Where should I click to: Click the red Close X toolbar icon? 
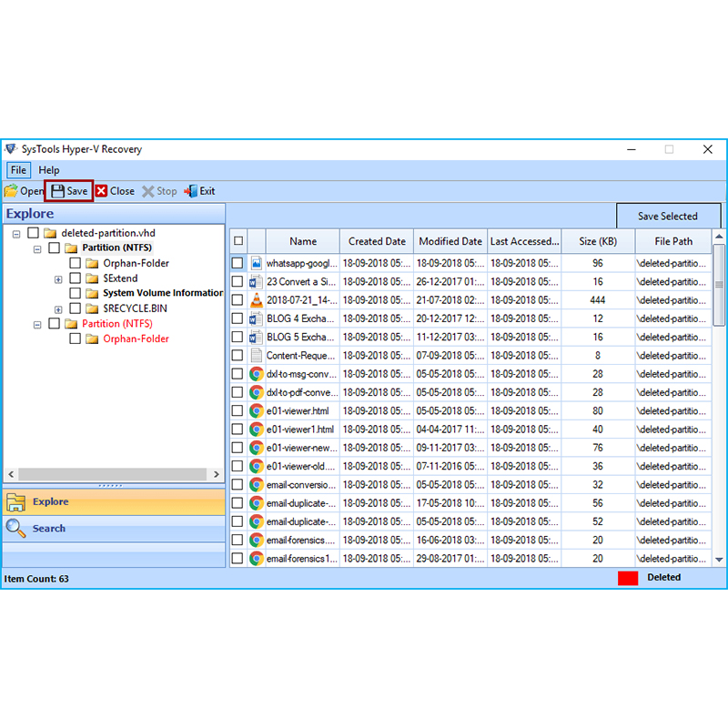click(101, 191)
